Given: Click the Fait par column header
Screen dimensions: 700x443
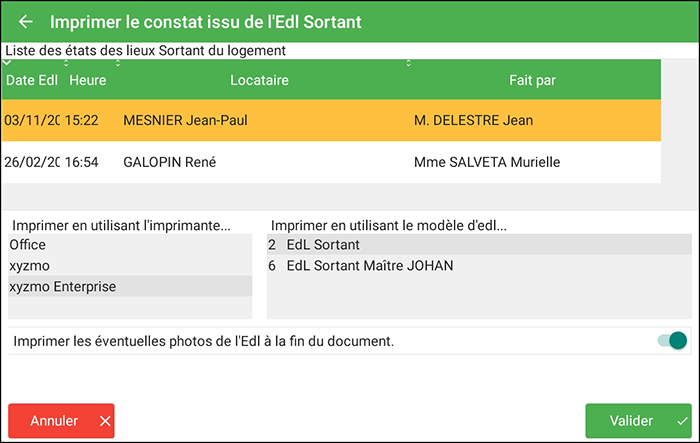Looking at the screenshot, I should (x=532, y=80).
